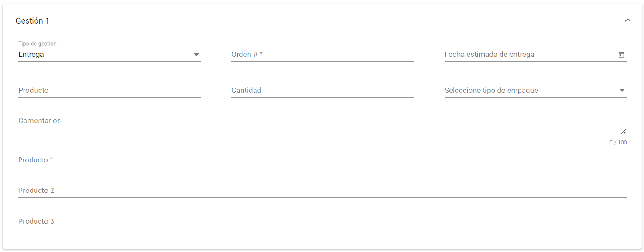Click empty header space right of Gestión 1
Screen dimensions: 644x252
click(333, 21)
